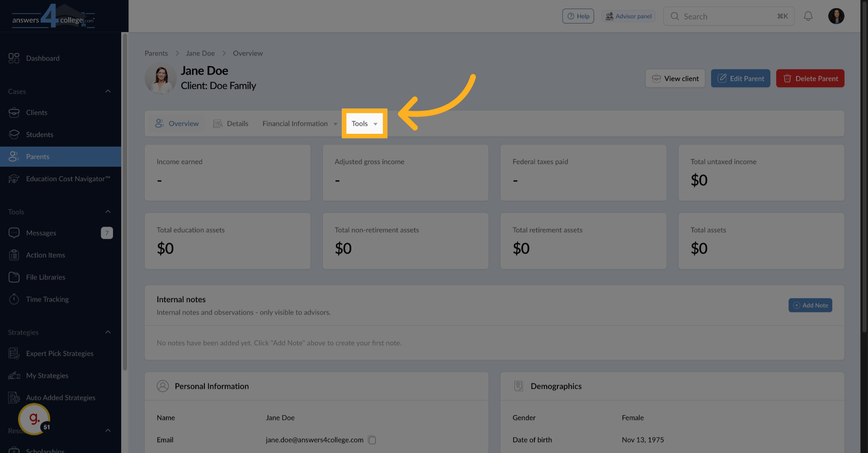Viewport: 868px width, 453px height.
Task: Open Action Items in sidebar
Action: tap(45, 255)
